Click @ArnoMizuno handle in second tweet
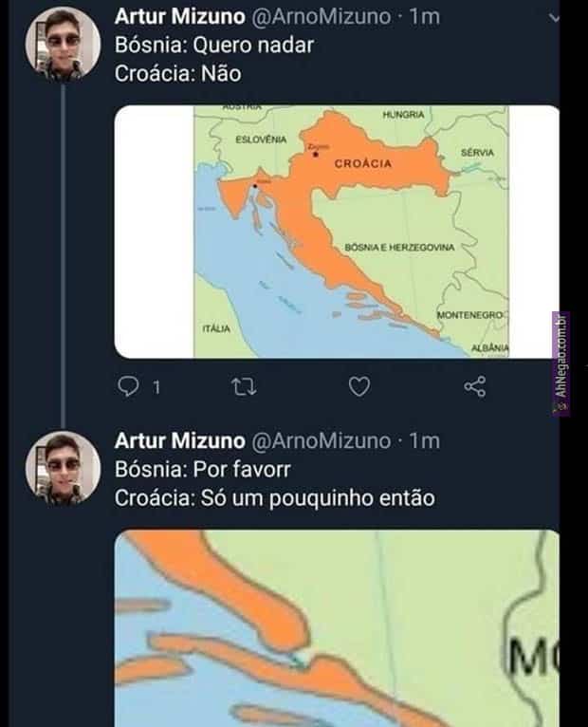588x727 pixels. click(x=320, y=440)
